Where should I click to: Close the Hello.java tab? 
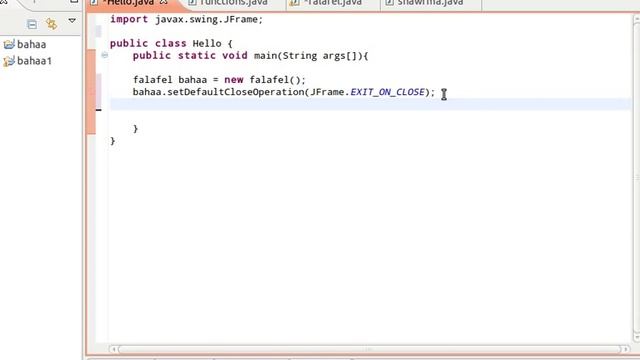pos(164,2)
